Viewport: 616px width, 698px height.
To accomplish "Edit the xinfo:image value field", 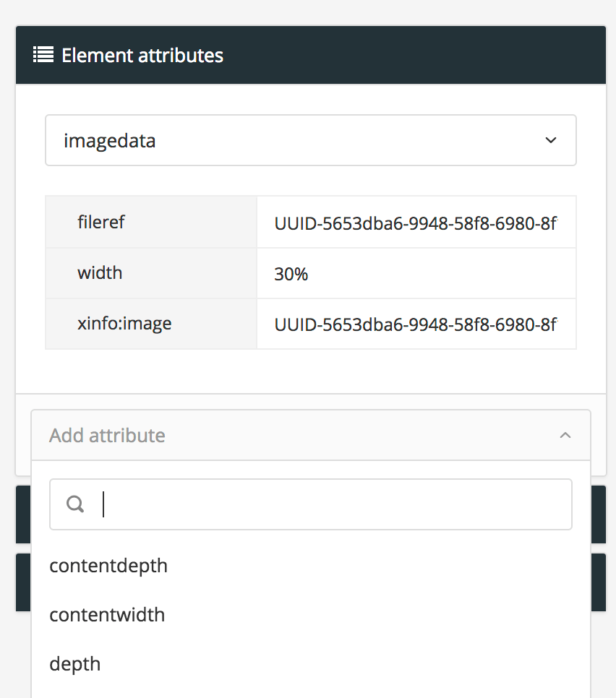I will pos(416,324).
